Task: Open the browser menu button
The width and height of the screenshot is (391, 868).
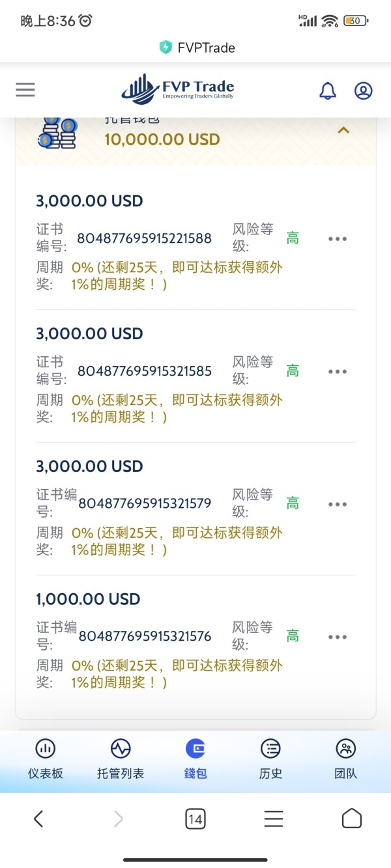Action: tap(274, 819)
